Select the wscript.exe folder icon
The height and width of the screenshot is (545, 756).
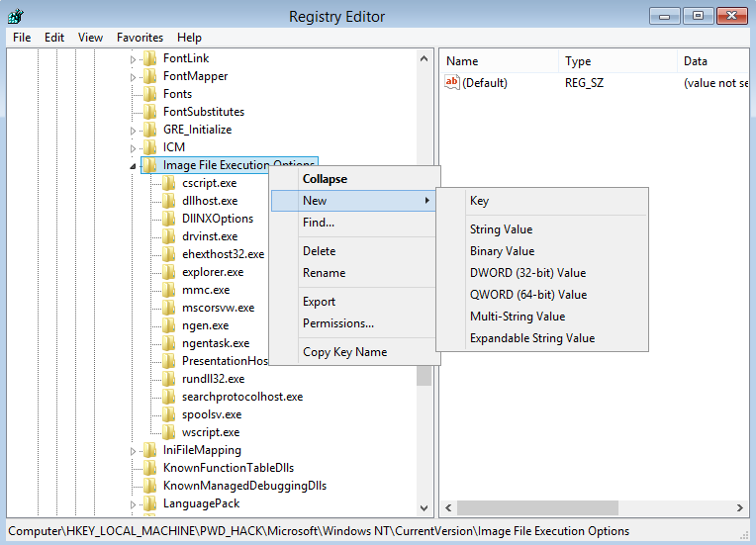(x=169, y=432)
